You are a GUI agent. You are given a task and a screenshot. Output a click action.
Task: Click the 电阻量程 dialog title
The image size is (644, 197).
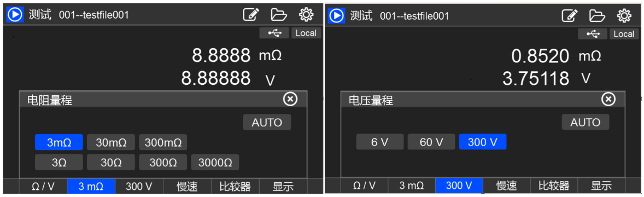50,100
